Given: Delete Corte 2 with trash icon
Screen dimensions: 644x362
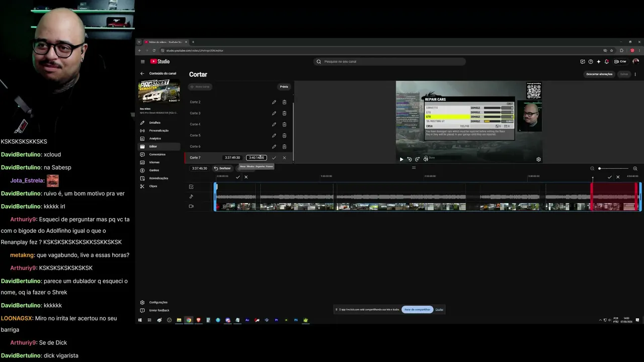Looking at the screenshot, I should tap(284, 102).
